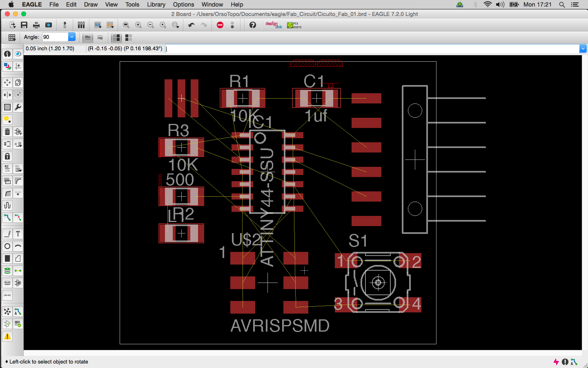The width and height of the screenshot is (588, 368).
Task: Select the Lock tool
Action: (x=7, y=156)
